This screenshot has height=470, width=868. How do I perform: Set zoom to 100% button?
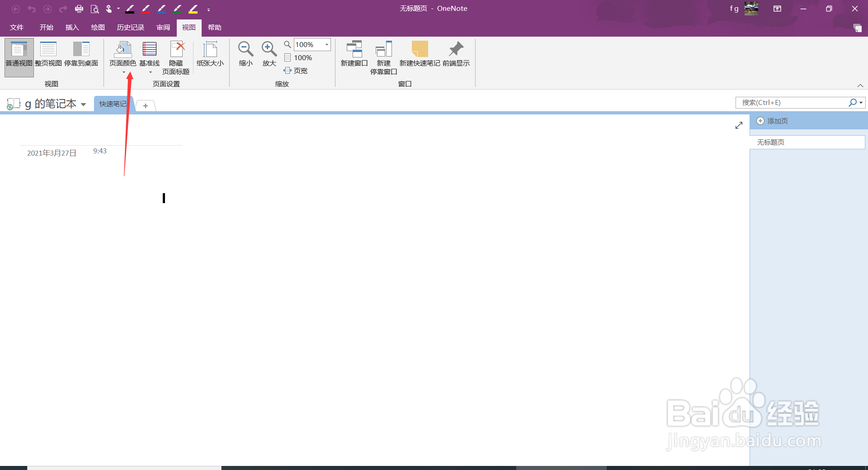pos(298,57)
